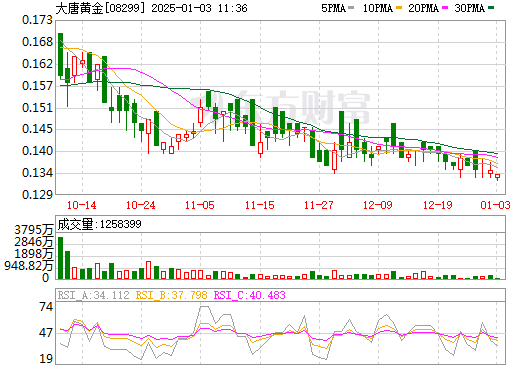
Task: Select the 12-19 date axis label
Action: pyautogui.click(x=438, y=205)
